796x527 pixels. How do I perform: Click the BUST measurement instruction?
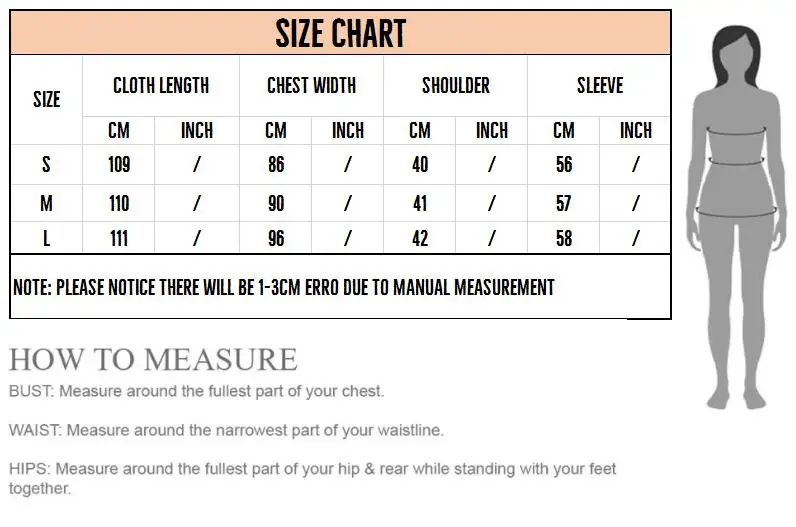click(x=196, y=391)
